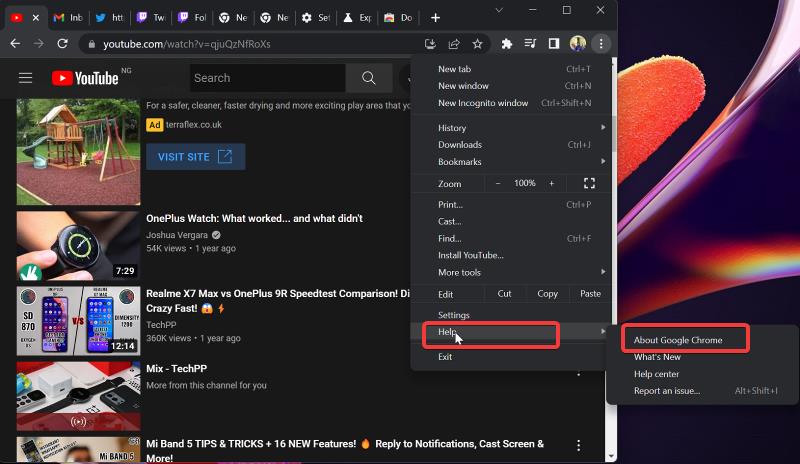This screenshot has height=464, width=800.
Task: Expand the Bookmarks submenu
Action: pyautogui.click(x=520, y=162)
